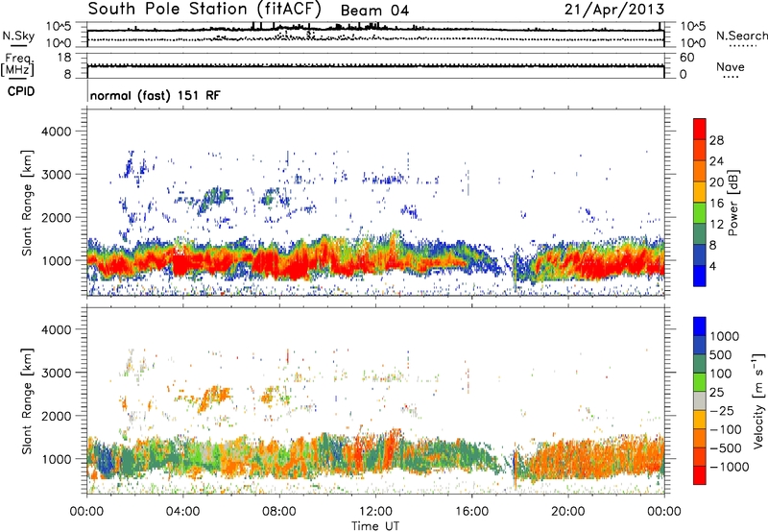Click the "-500" Velocity colorbar tick
Image resolution: width=768 pixels, height=532 pixels.
(726, 448)
